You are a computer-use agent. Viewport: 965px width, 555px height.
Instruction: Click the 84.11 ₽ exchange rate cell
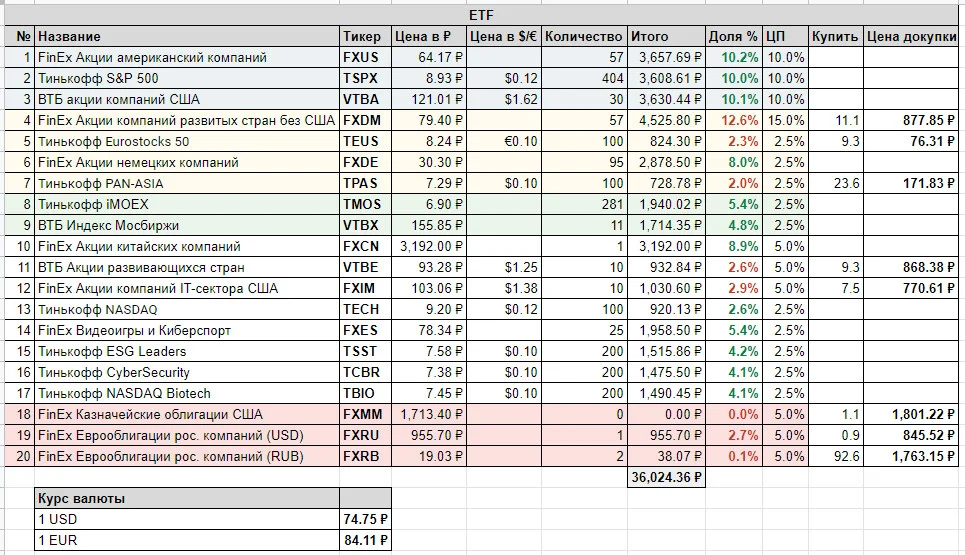(x=366, y=540)
